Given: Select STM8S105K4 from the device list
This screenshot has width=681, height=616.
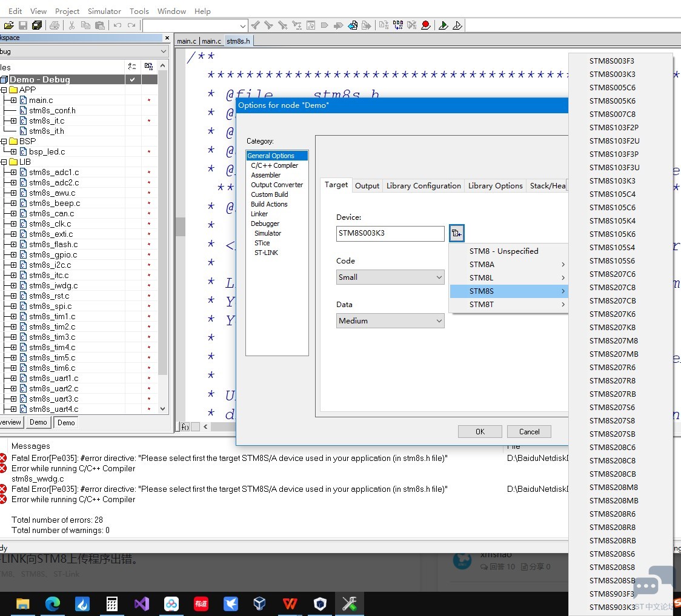Looking at the screenshot, I should pyautogui.click(x=613, y=221).
